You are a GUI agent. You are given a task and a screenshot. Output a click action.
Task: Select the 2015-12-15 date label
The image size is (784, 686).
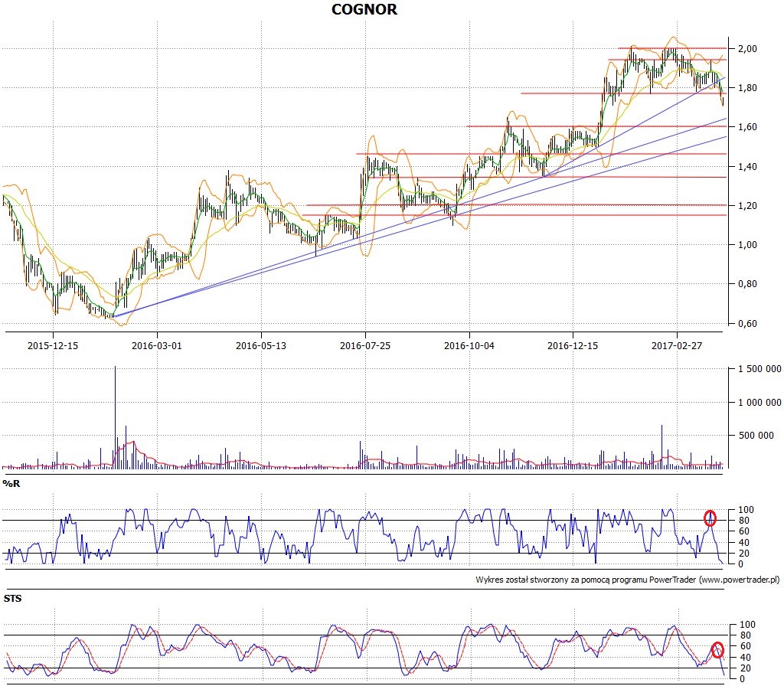(53, 345)
